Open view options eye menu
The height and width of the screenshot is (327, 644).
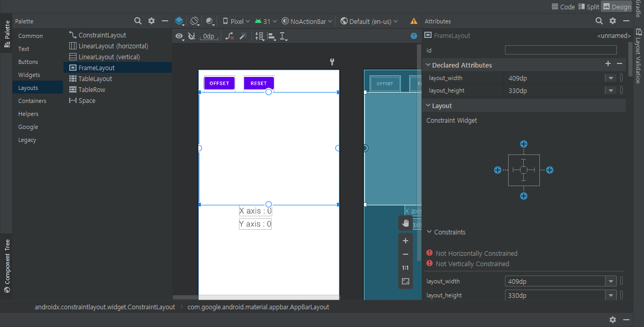coord(180,36)
